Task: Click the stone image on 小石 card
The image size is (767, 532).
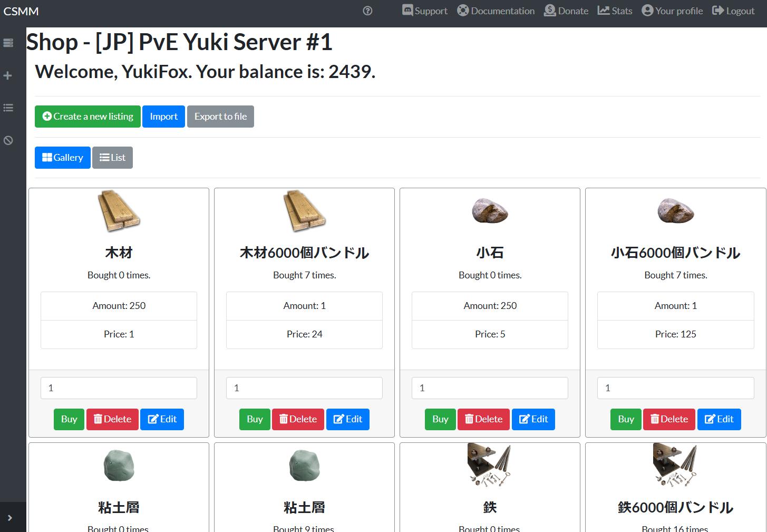Action: (490, 211)
